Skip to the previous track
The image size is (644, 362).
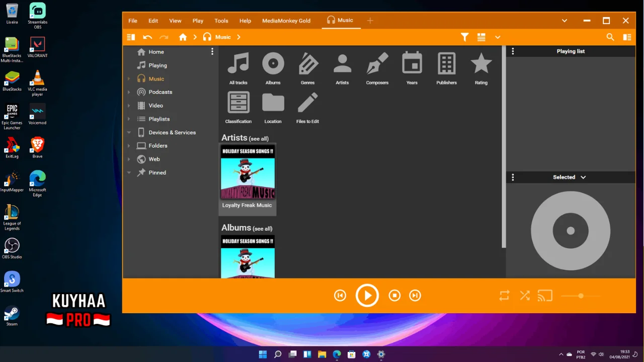[340, 296]
